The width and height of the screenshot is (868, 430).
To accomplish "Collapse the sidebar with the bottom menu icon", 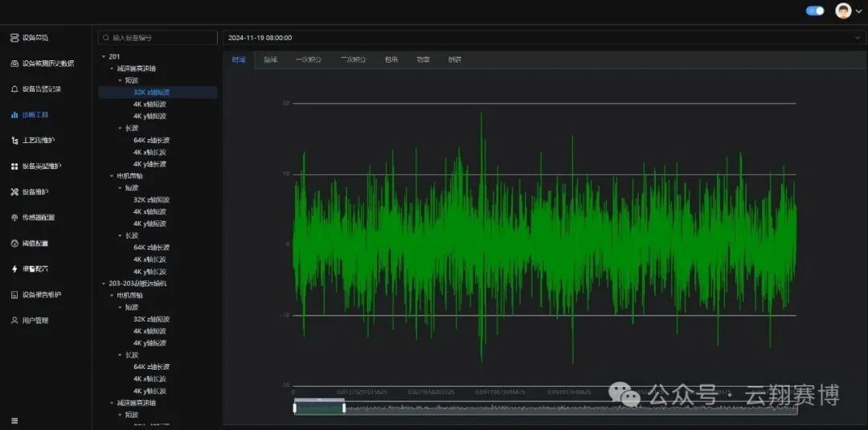I will 14,420.
